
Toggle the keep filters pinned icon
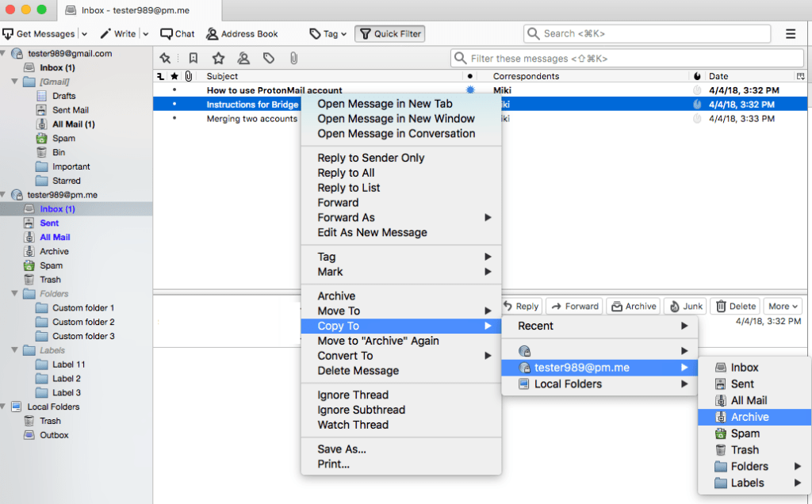[165, 59]
